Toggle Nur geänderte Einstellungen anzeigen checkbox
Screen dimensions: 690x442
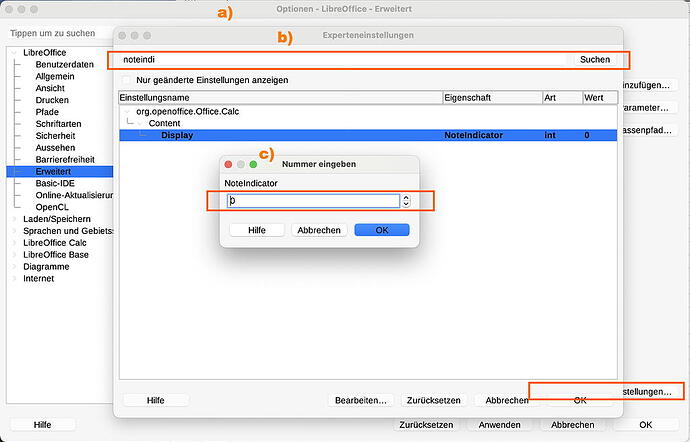(x=127, y=80)
